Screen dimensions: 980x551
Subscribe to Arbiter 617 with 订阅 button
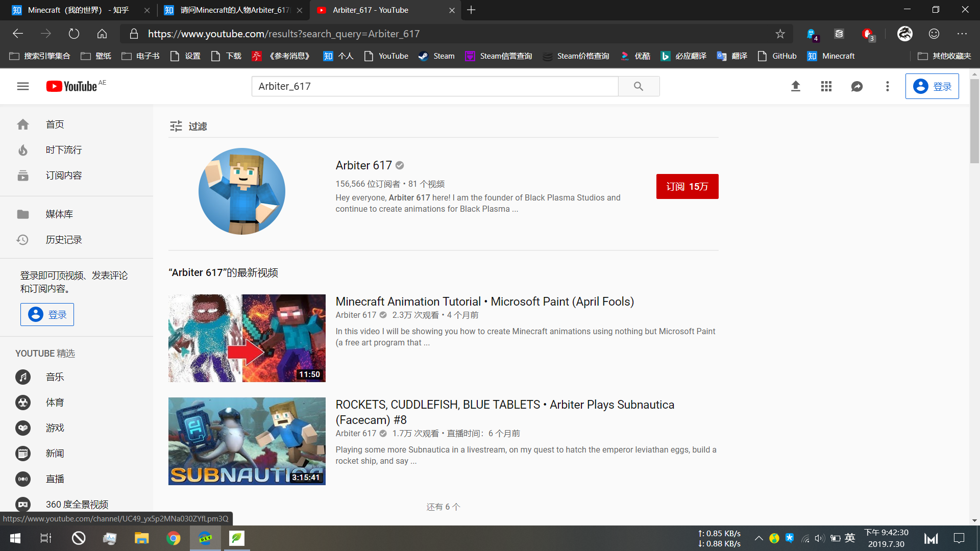point(687,186)
